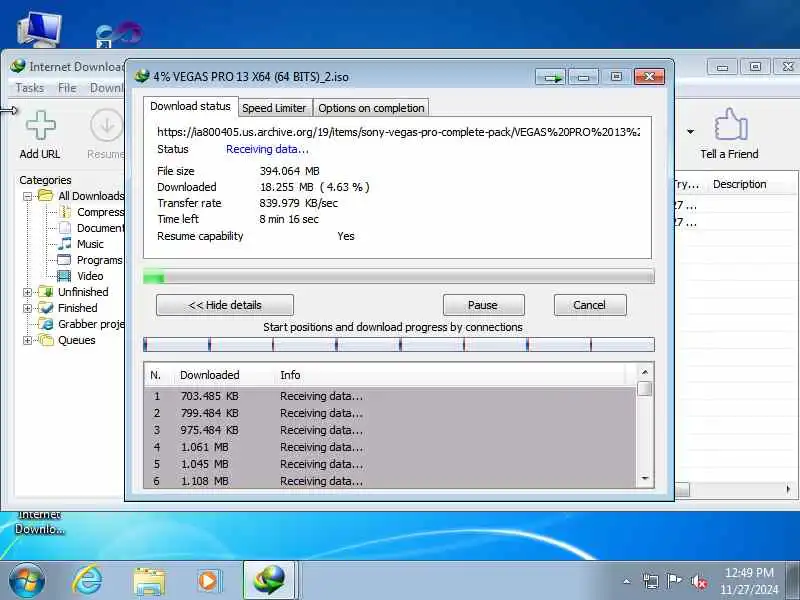Show hidden system tray icons

pyautogui.click(x=627, y=581)
